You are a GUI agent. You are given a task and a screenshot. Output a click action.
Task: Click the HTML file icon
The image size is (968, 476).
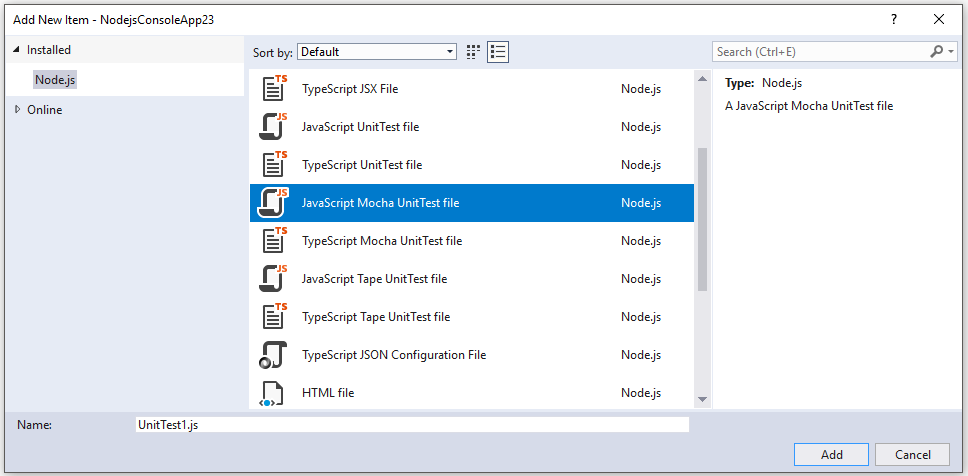point(271,393)
